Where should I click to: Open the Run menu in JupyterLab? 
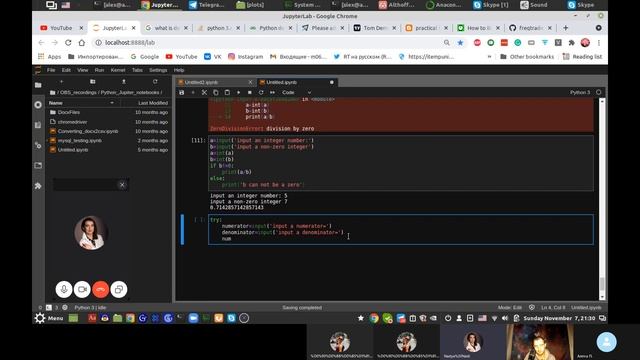(x=99, y=70)
